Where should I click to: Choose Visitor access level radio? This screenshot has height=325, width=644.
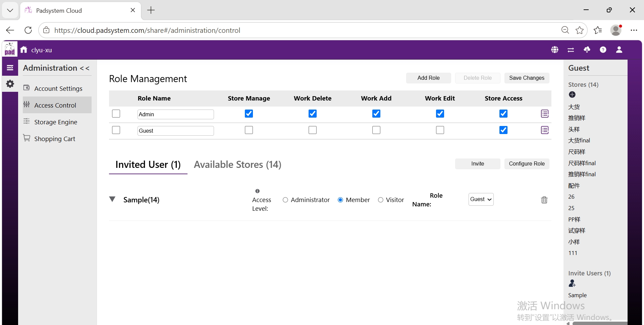381,200
